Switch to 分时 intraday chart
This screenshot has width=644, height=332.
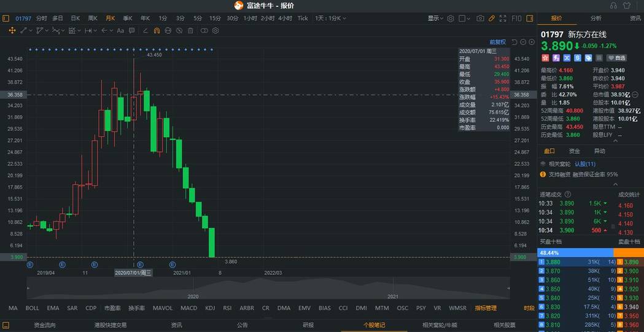42,18
